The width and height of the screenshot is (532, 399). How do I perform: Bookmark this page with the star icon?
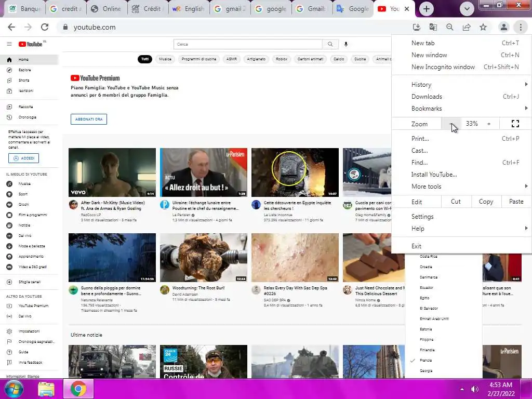[x=483, y=27]
